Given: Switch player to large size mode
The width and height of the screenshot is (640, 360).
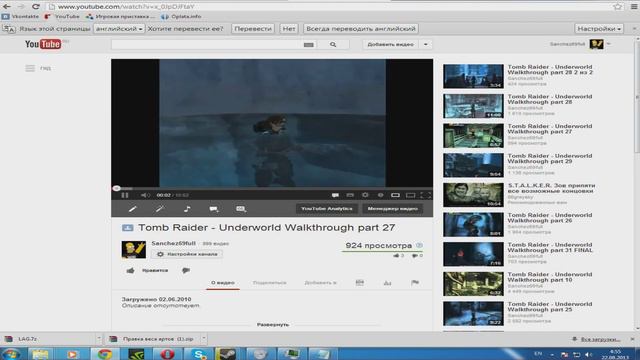Looking at the screenshot, I should click(411, 195).
